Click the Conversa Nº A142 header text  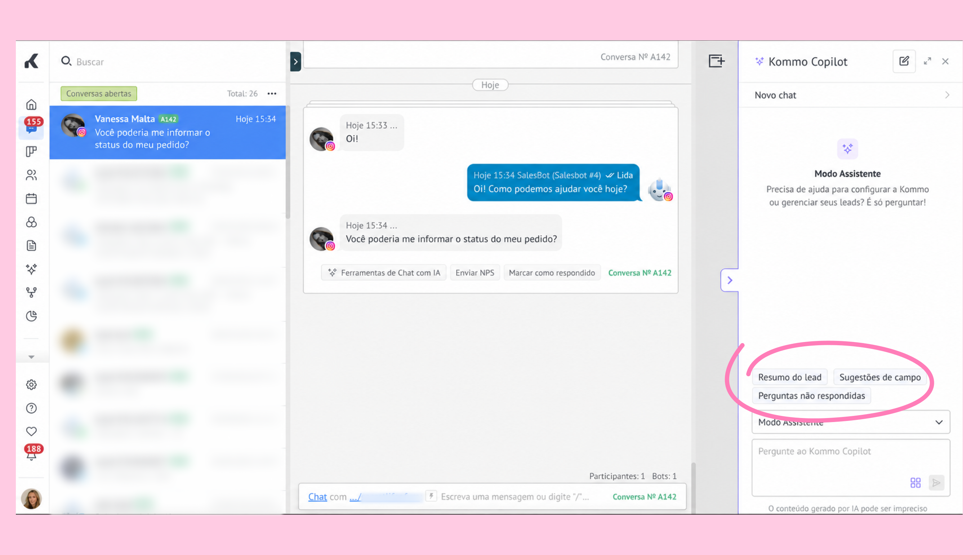coord(635,57)
